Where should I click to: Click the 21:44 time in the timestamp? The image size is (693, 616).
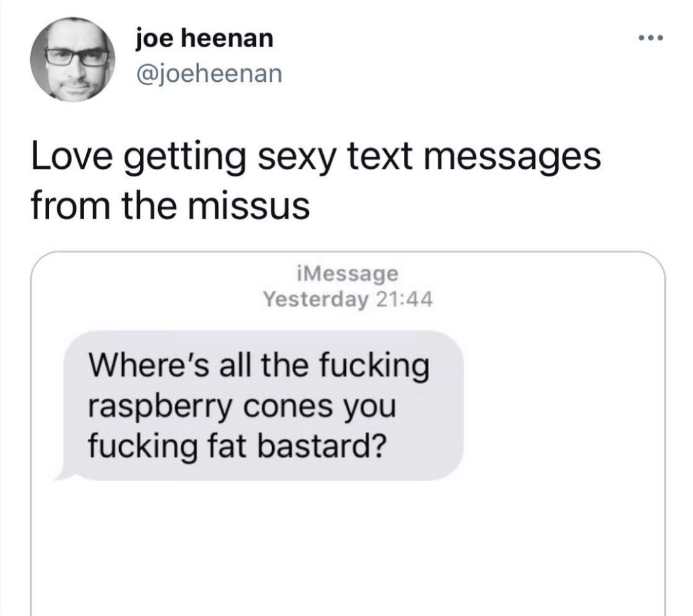[404, 300]
